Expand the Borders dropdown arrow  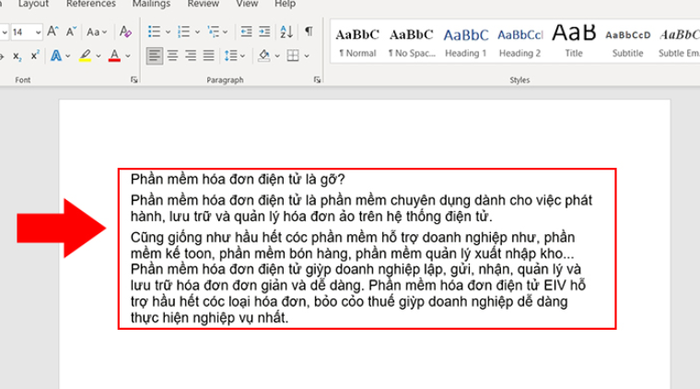(307, 56)
